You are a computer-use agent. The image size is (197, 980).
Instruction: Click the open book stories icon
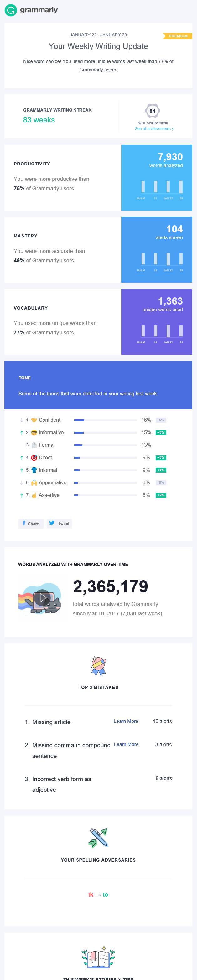click(98, 957)
